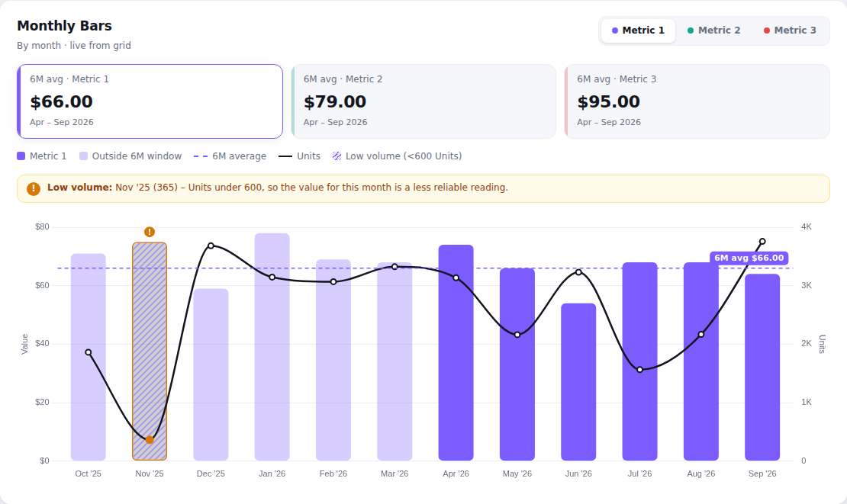Click the 4K right axis label
This screenshot has width=847, height=504.
[x=807, y=226]
